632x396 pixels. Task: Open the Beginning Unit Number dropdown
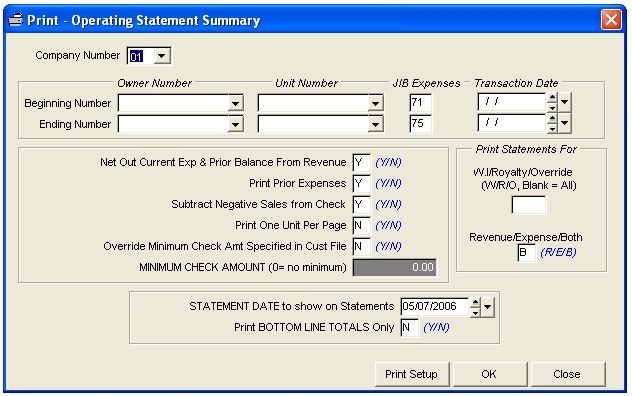pos(375,103)
